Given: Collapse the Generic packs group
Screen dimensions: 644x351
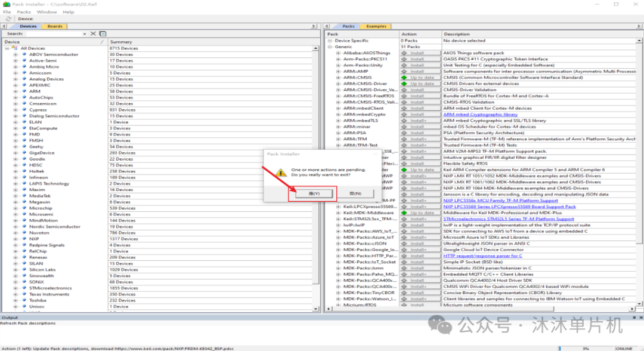Looking at the screenshot, I should [330, 47].
